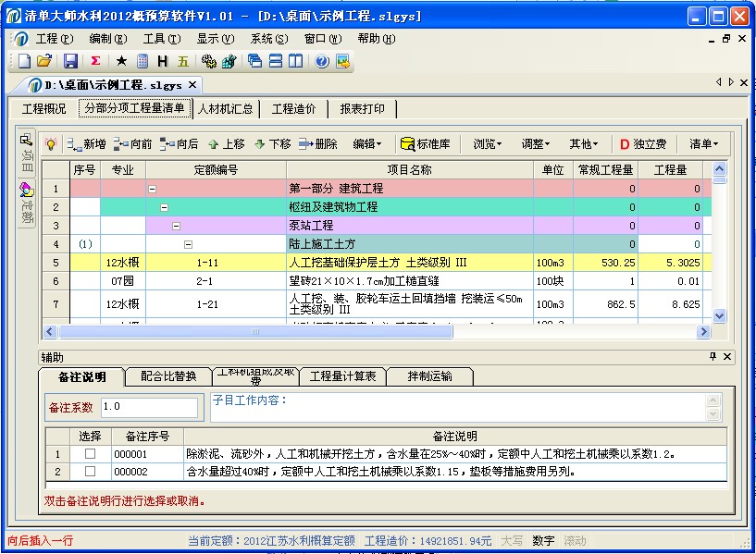The height and width of the screenshot is (554, 756).
Task: Open the 调整 dropdown
Action: [535, 143]
